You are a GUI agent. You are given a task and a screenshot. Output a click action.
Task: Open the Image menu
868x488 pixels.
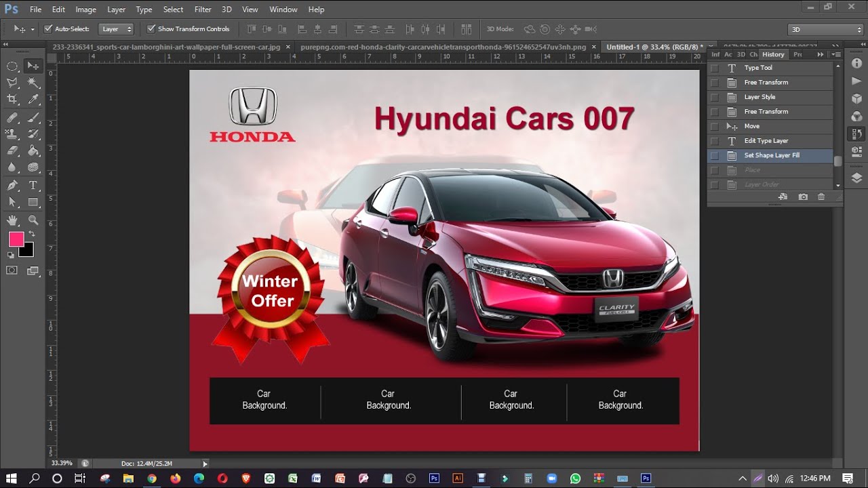click(x=85, y=9)
